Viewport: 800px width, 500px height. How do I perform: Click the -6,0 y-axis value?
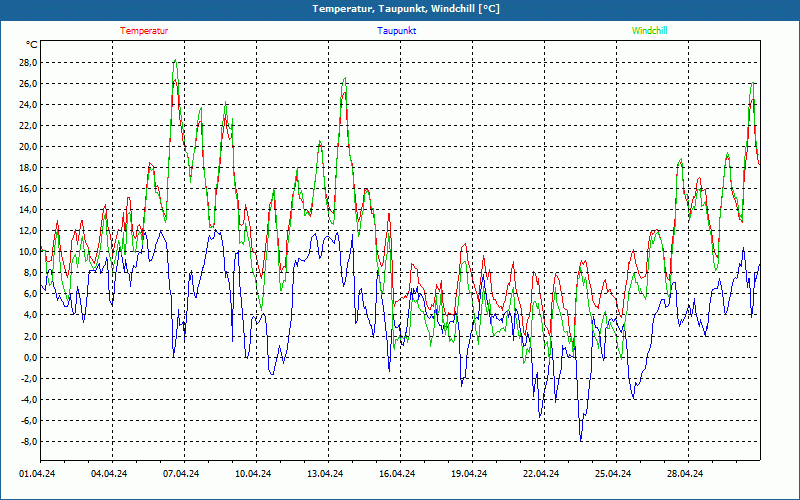(x=29, y=421)
